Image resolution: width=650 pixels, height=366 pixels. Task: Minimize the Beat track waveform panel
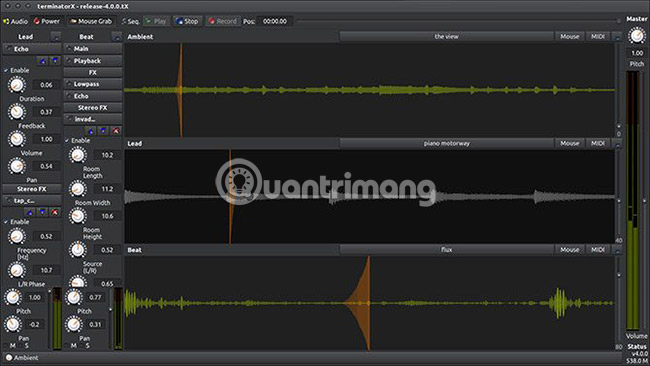pyautogui.click(x=617, y=250)
